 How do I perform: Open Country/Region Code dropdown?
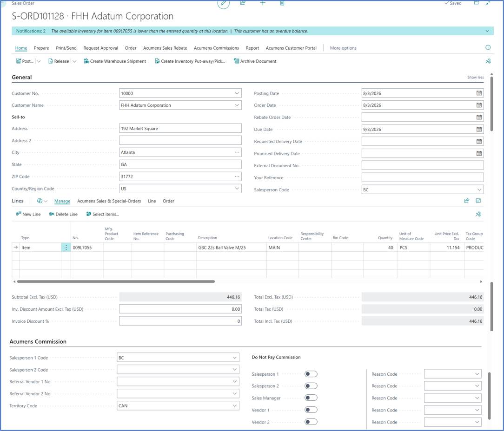pyautogui.click(x=237, y=189)
